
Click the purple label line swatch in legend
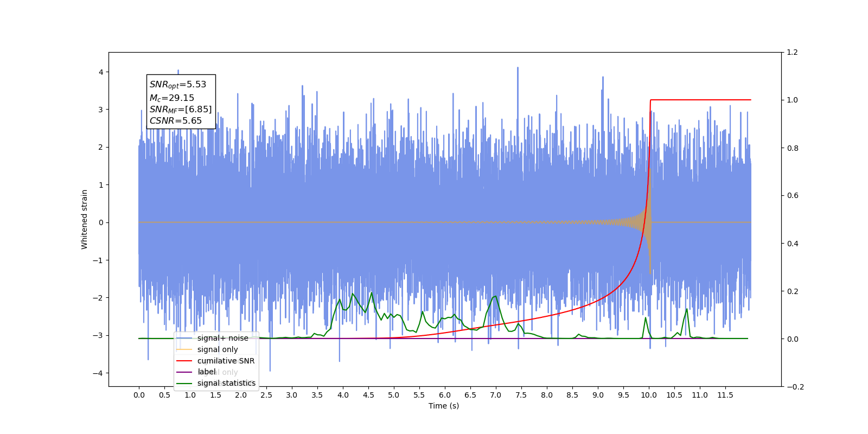[x=184, y=372]
